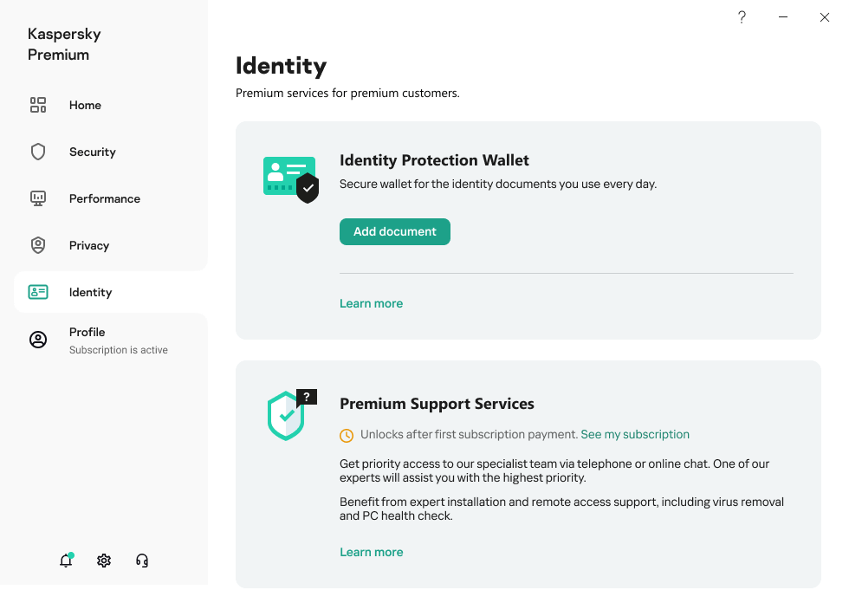
Task: Select the Identity sidebar item
Action: coord(111,292)
